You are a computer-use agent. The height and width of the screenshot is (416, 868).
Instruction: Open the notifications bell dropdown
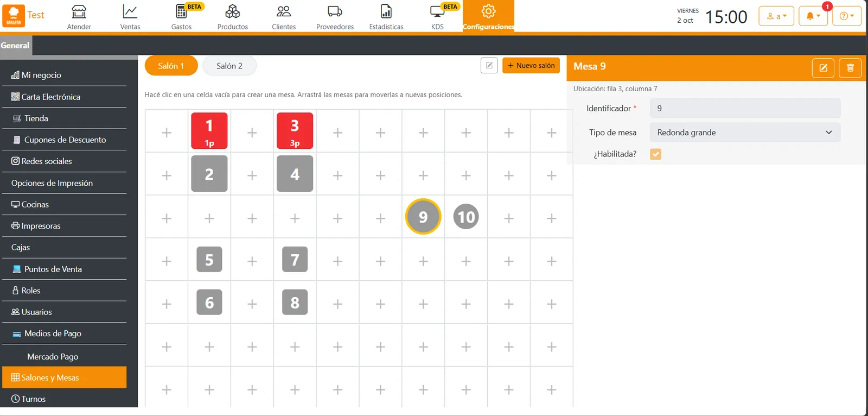813,16
